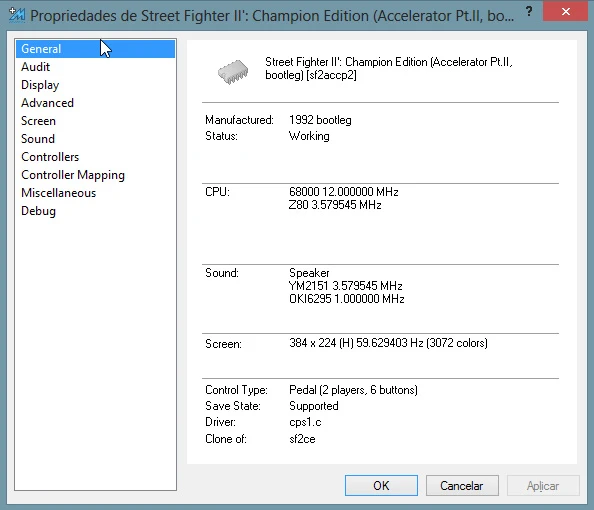Click the Aplicar button
Viewport: 594px width, 510px height.
[543, 485]
